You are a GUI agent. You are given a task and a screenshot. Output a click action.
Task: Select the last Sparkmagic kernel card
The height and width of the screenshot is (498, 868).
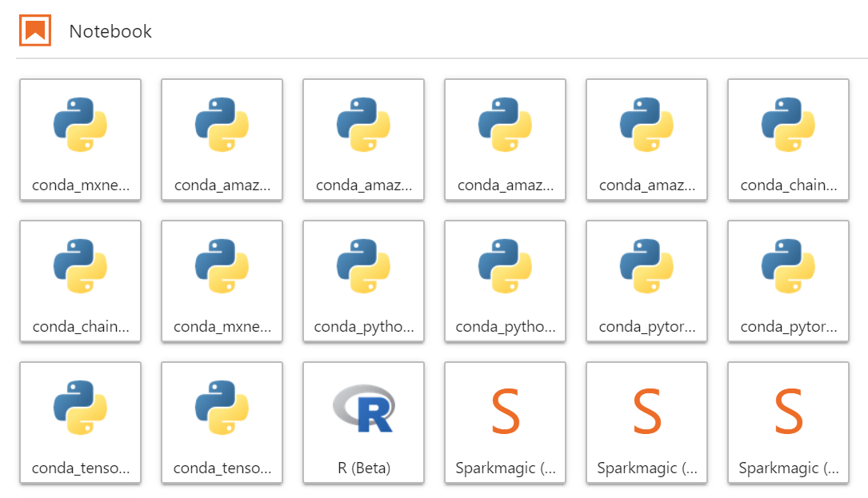[789, 423]
